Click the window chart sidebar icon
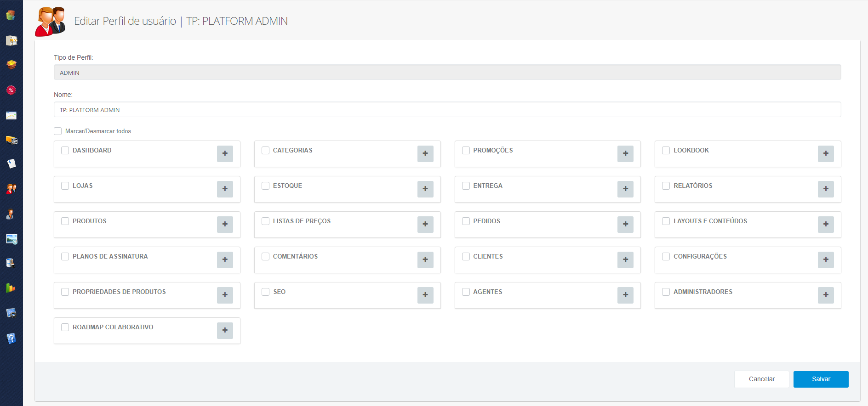Image resolution: width=868 pixels, height=406 pixels. pos(11,115)
